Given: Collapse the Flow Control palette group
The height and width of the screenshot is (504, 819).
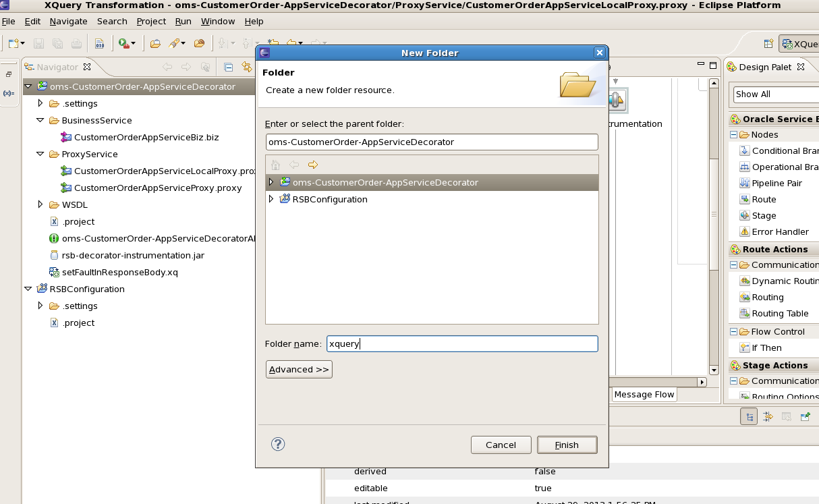Looking at the screenshot, I should click(x=733, y=331).
